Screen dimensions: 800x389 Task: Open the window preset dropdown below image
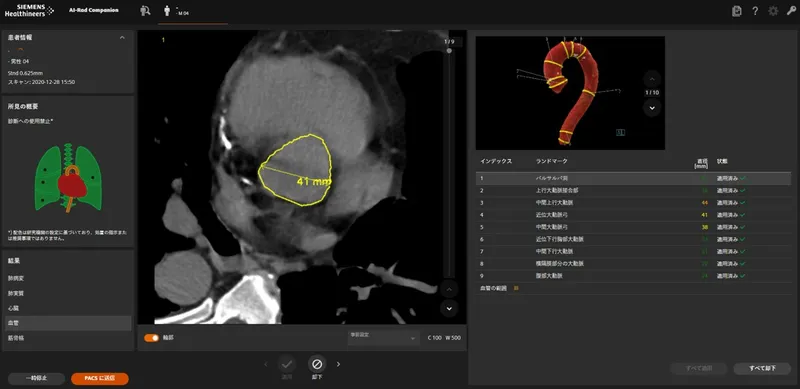tap(383, 337)
